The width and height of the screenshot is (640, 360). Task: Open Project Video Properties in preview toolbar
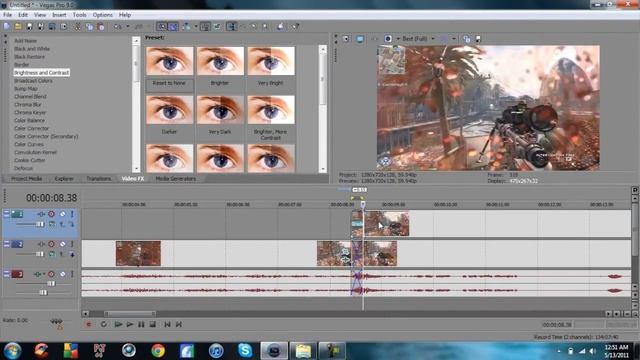(x=346, y=39)
